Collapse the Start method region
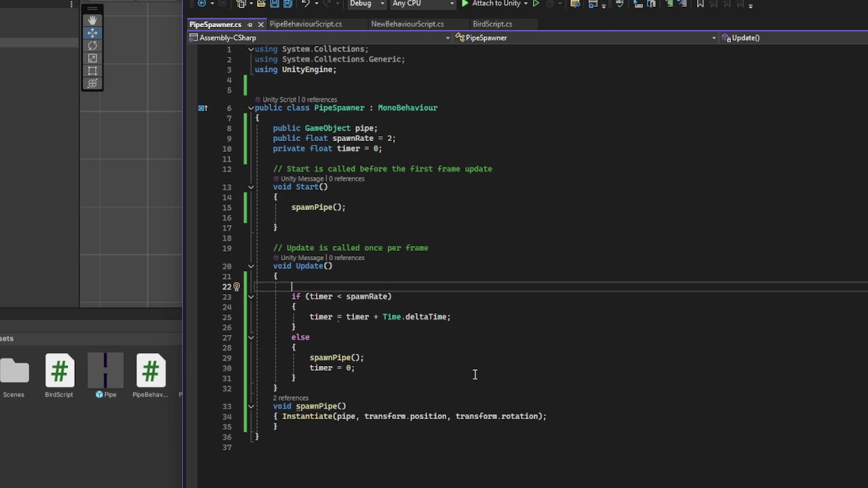 251,187
